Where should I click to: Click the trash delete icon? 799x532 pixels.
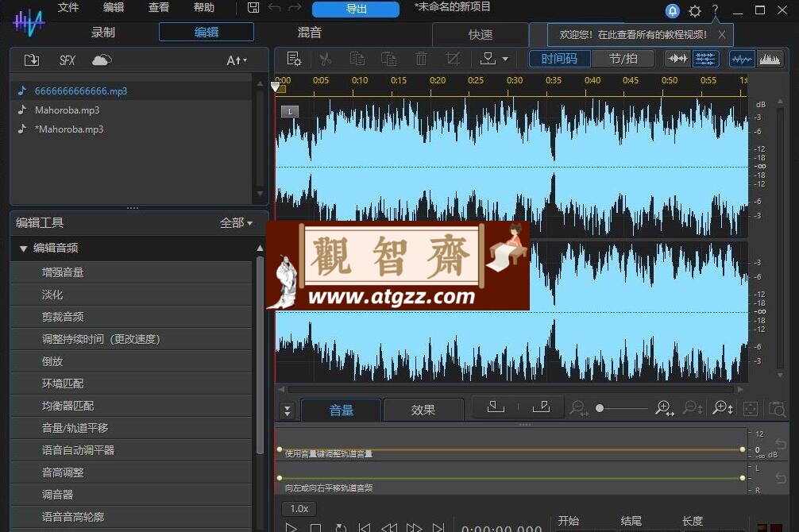pyautogui.click(x=421, y=59)
